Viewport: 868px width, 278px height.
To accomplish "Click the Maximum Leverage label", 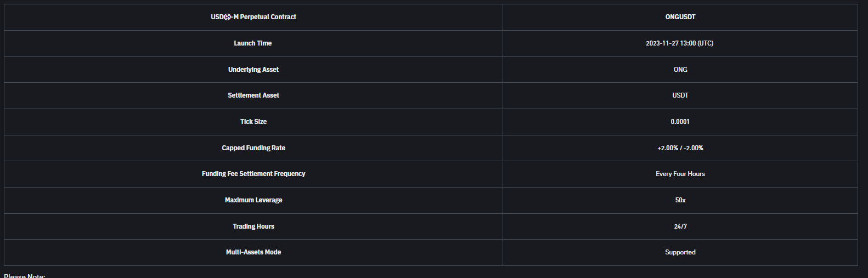I will point(253,200).
